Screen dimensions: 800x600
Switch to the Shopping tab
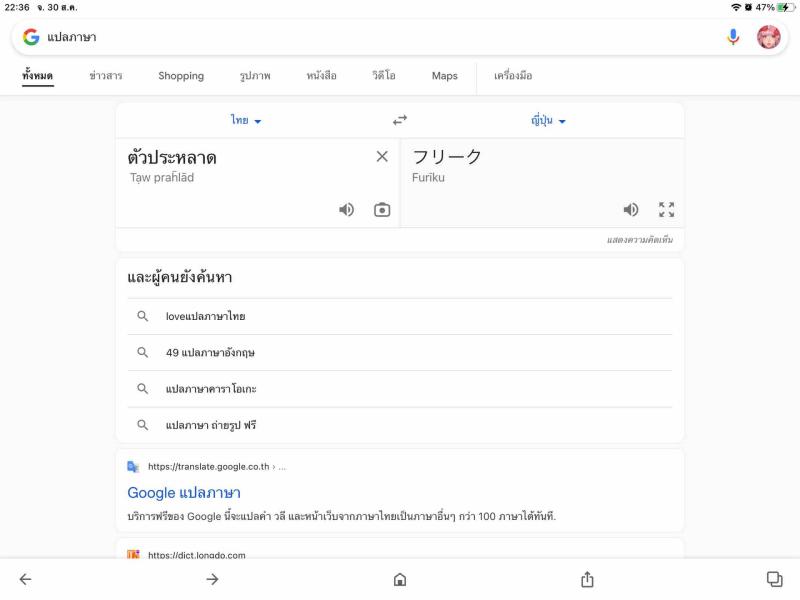[x=181, y=76]
